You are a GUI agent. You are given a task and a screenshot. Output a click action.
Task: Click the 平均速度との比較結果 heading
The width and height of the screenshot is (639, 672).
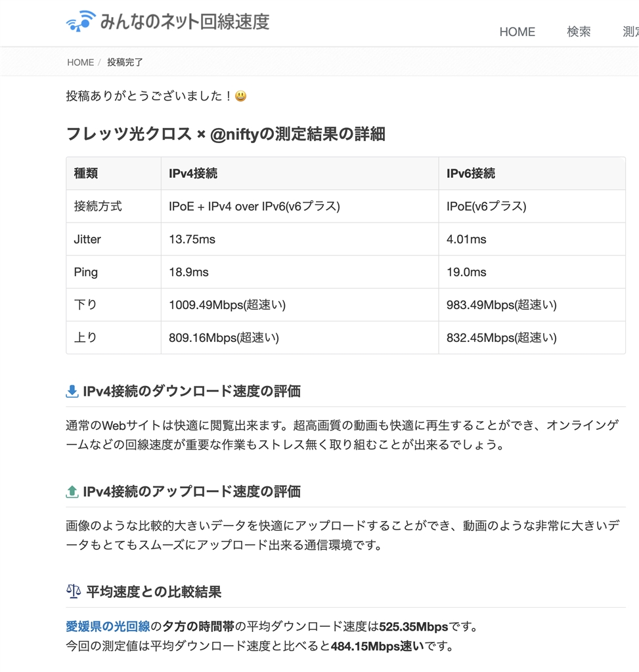coord(154,592)
